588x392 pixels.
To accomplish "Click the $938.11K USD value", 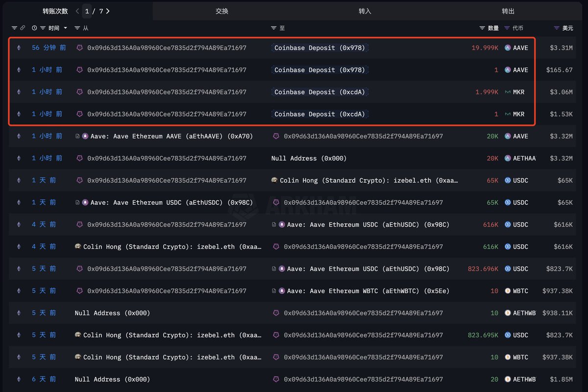I will click(x=558, y=313).
